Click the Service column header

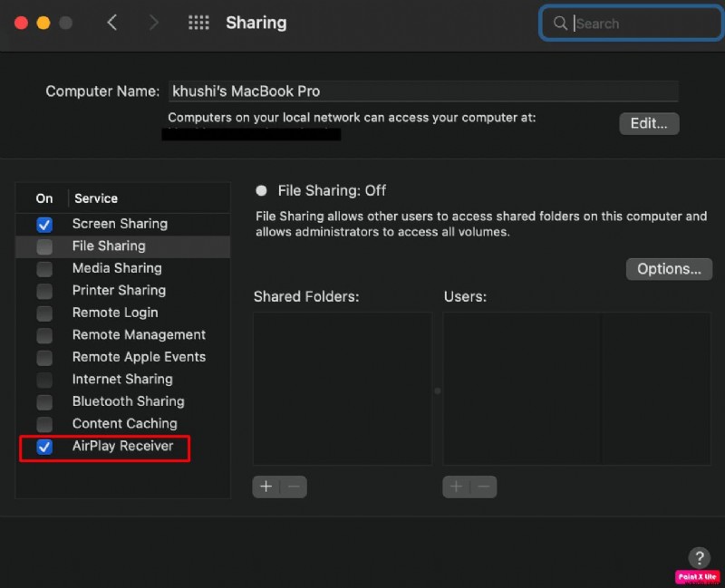tap(96, 198)
